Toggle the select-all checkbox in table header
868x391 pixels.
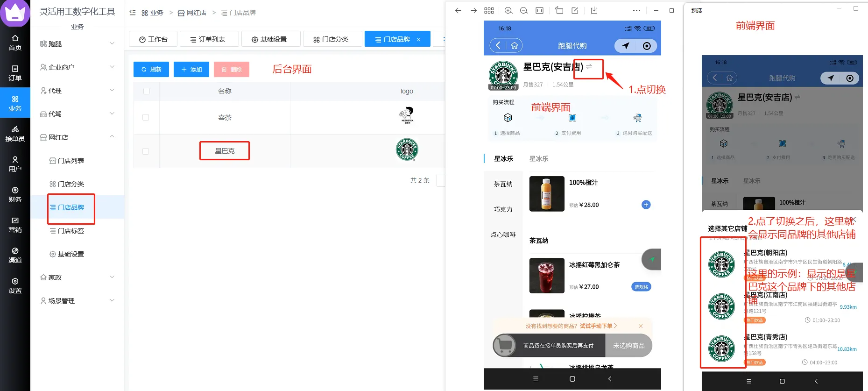(147, 91)
